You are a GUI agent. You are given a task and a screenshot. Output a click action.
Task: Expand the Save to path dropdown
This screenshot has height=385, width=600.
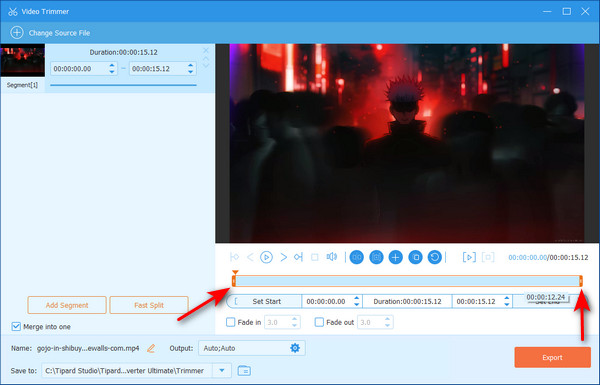[222, 370]
